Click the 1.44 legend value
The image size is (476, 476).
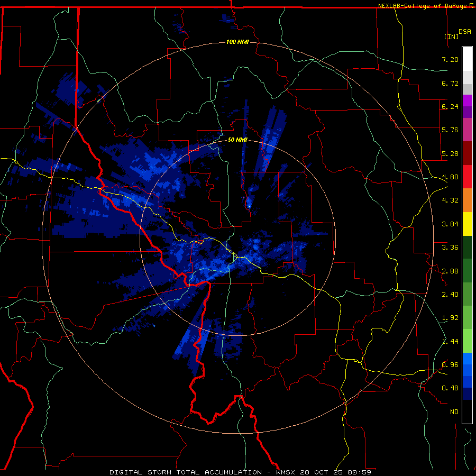click(450, 342)
